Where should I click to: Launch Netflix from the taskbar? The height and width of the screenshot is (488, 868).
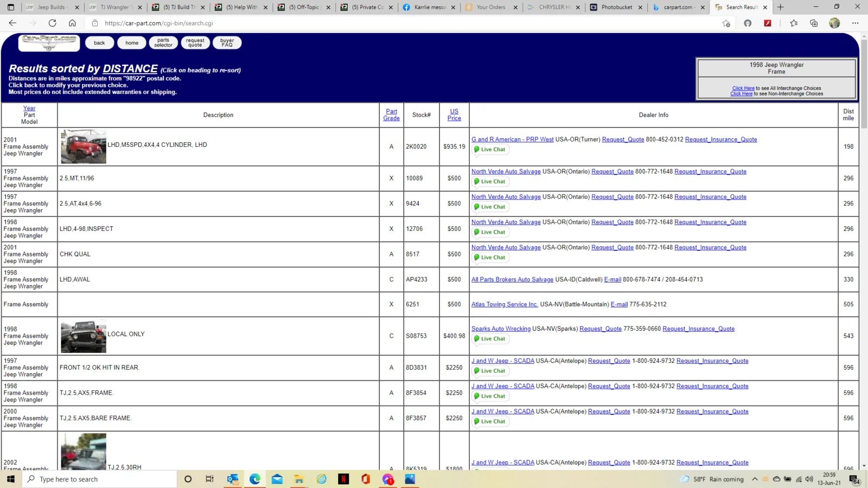(x=343, y=479)
